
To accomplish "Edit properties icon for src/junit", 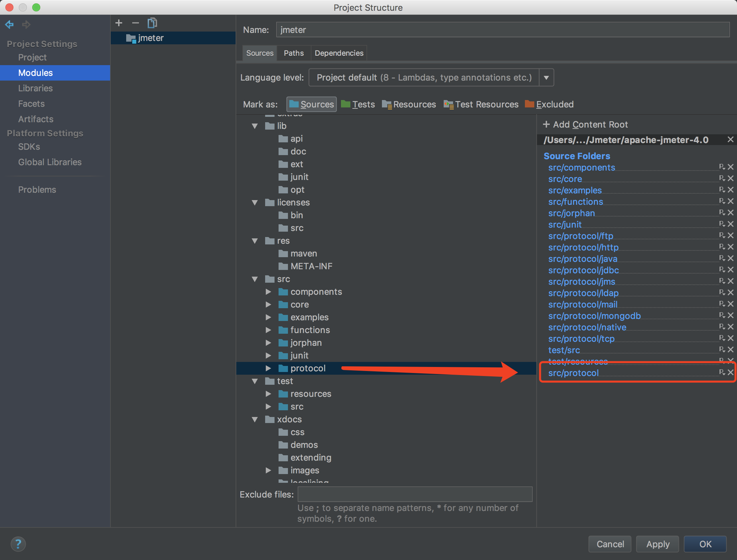I will [722, 224].
